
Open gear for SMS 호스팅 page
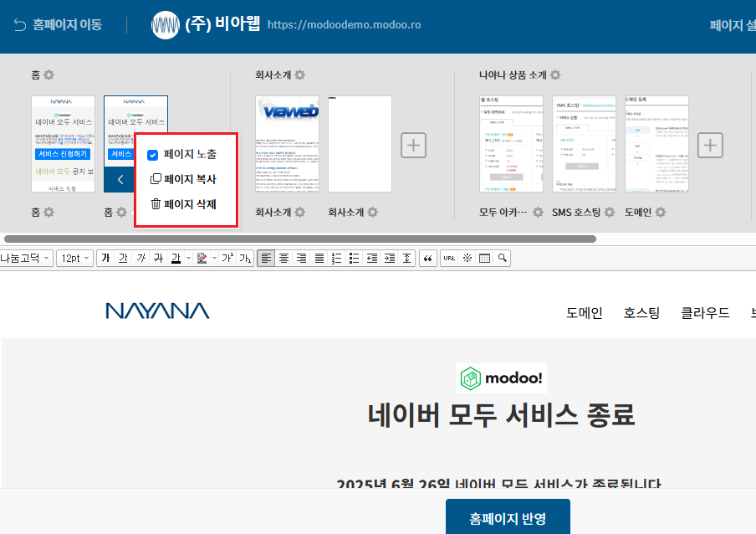[610, 213]
